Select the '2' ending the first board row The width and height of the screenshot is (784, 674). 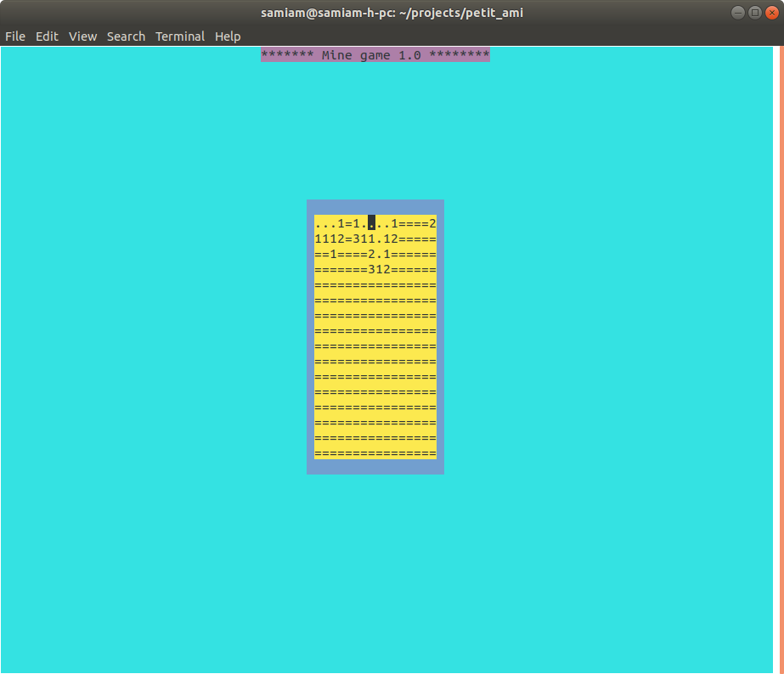point(432,223)
